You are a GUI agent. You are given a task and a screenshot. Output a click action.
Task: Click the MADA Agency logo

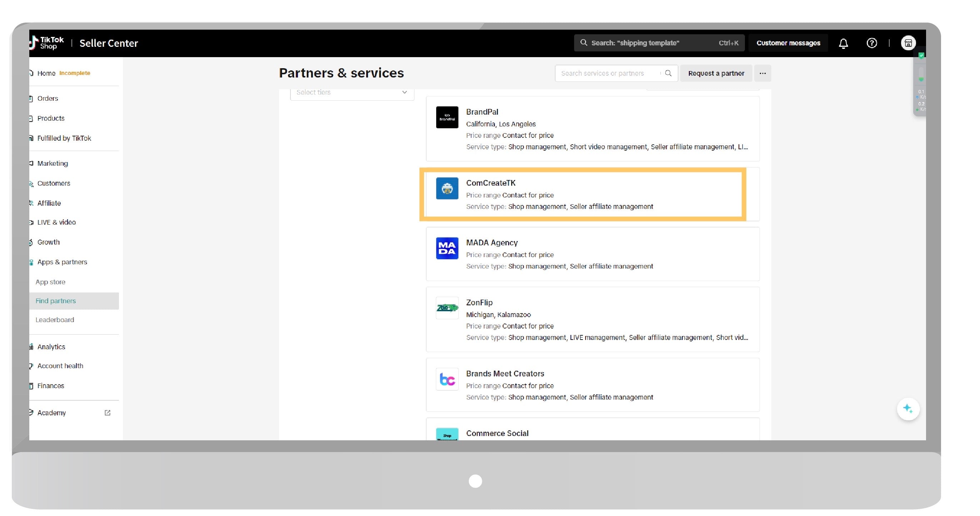(447, 248)
